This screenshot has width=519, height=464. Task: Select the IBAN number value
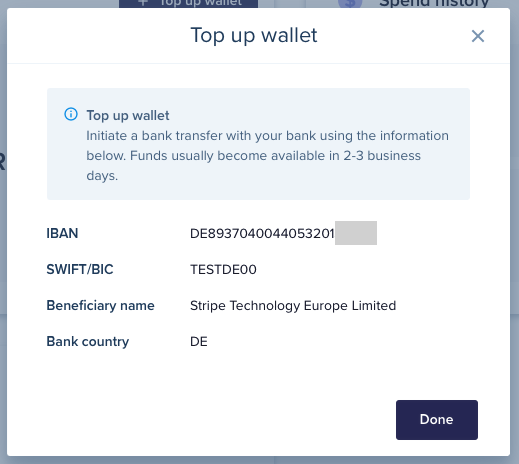[x=262, y=233]
